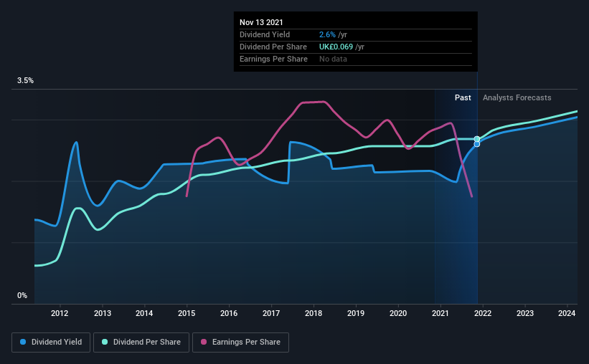589x364 pixels.
Task: Select the 2021 year on the timeline
Action: point(440,313)
